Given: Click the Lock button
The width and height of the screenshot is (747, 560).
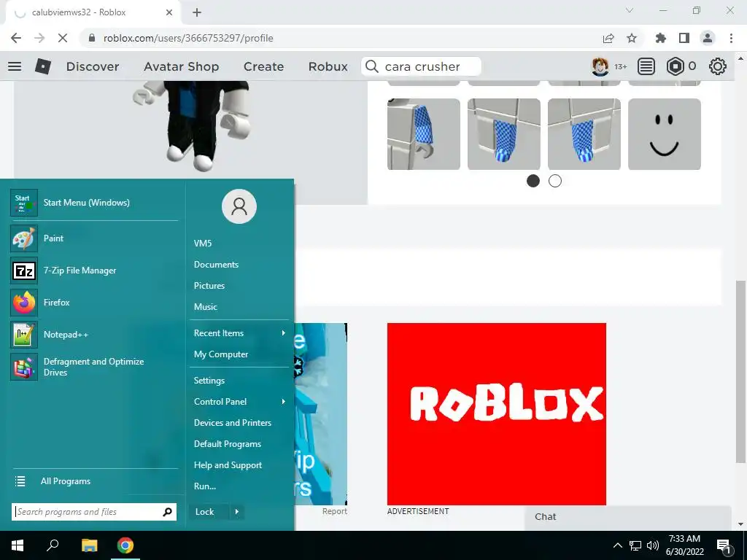Looking at the screenshot, I should coord(208,512).
